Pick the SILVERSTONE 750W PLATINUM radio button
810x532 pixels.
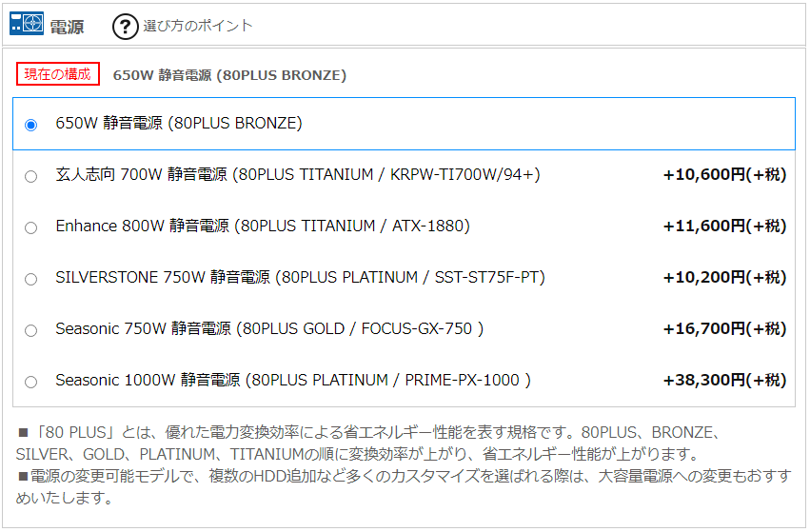[x=31, y=279]
